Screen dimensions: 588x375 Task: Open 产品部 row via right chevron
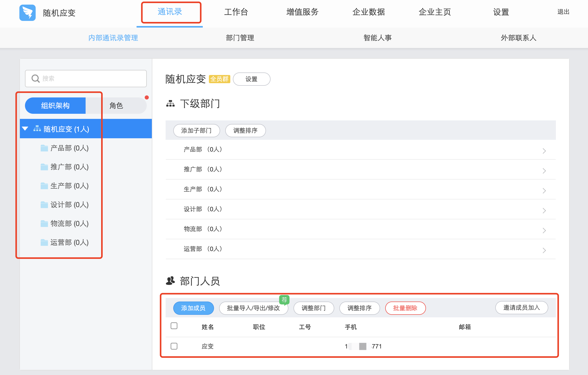pyautogui.click(x=544, y=151)
